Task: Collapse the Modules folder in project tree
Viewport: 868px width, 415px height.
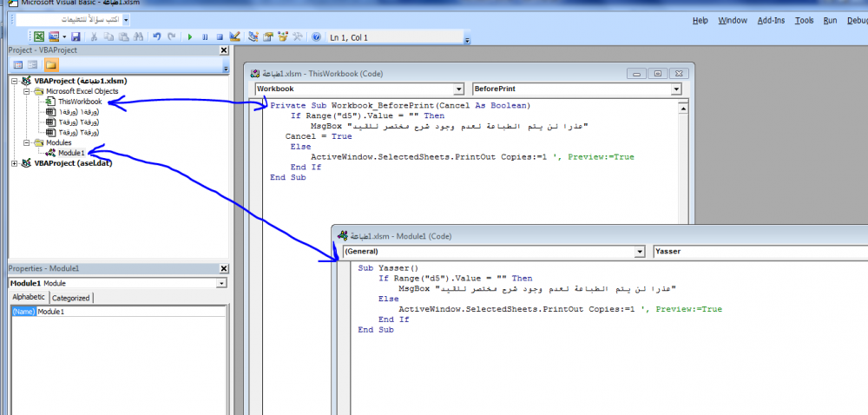Action: [28, 142]
